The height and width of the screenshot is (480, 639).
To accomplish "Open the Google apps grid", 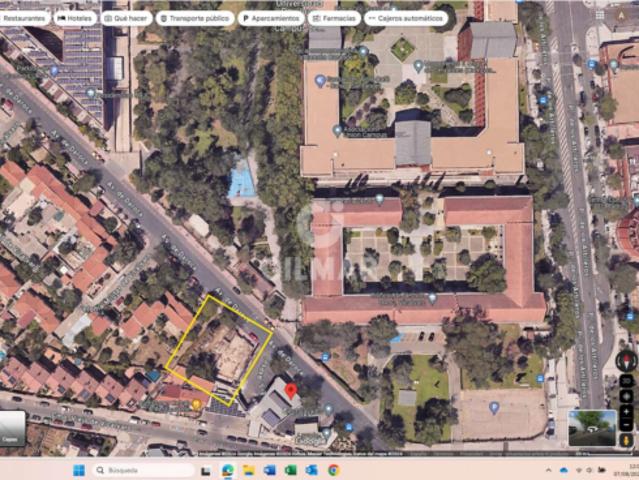I will point(599,15).
